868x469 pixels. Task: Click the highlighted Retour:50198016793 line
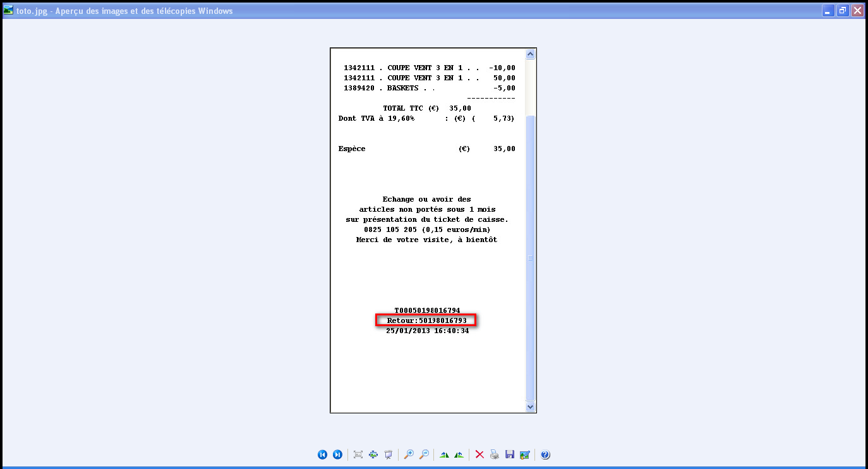point(426,320)
